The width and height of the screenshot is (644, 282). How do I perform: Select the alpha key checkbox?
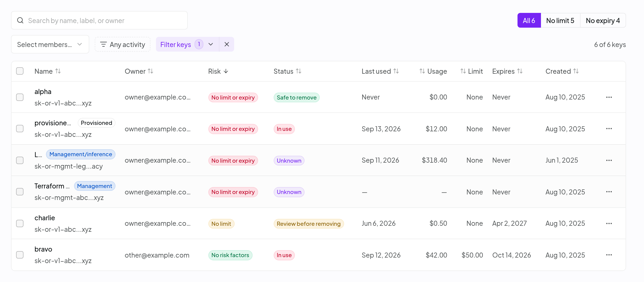pos(20,97)
